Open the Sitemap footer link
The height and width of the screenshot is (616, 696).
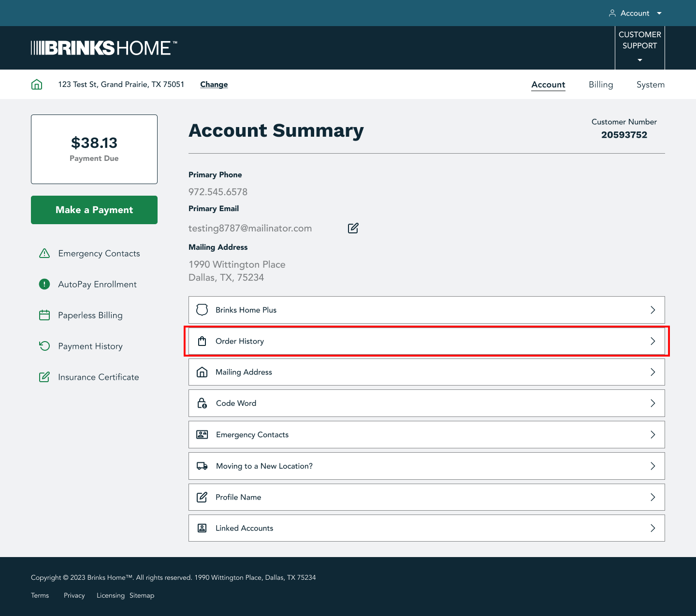click(142, 595)
